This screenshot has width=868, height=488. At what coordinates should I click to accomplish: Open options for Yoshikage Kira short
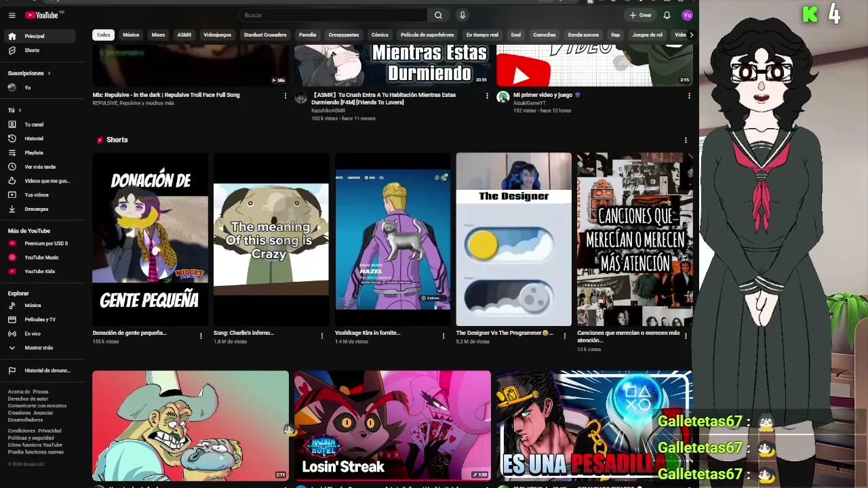tap(443, 335)
